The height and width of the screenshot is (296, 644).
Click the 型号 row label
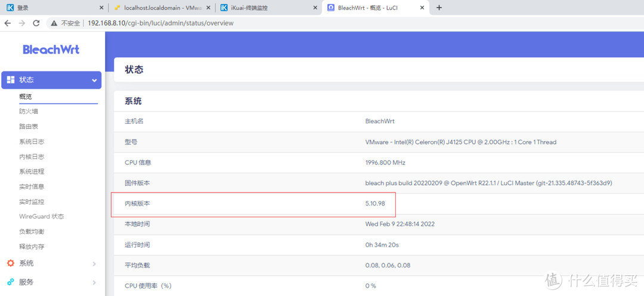[x=131, y=142]
